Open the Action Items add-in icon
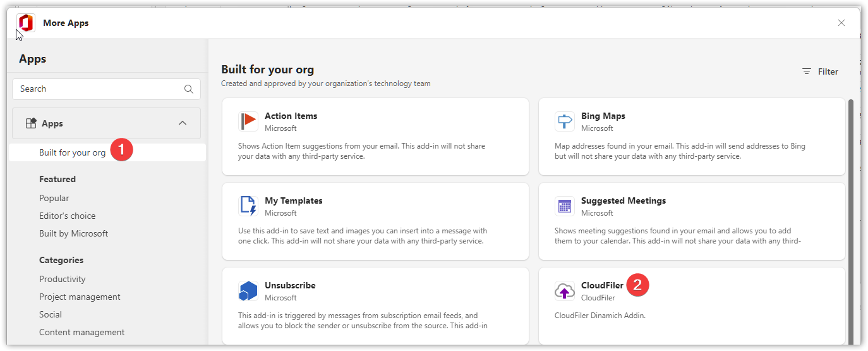This screenshot has height=351, width=868. [248, 121]
